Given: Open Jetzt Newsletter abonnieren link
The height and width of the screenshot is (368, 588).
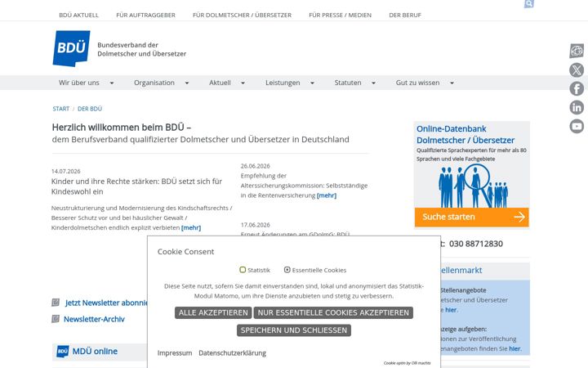Looking at the screenshot, I should click(106, 303).
